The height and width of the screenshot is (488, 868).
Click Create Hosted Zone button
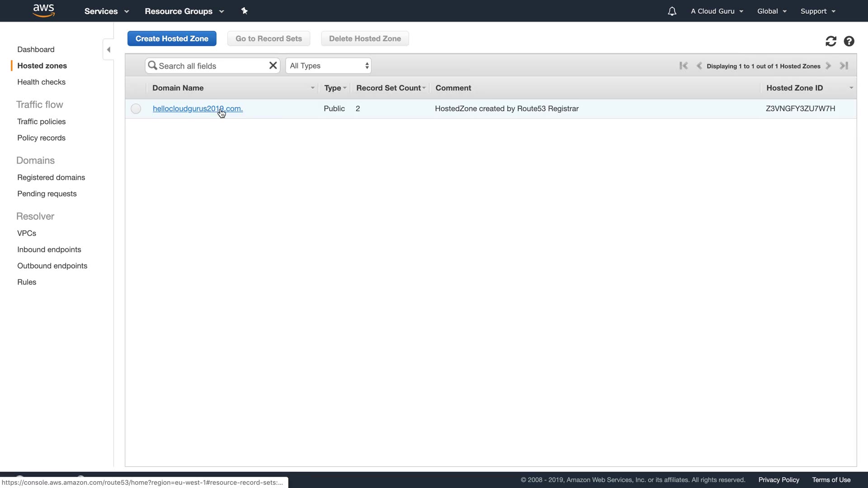coord(172,39)
